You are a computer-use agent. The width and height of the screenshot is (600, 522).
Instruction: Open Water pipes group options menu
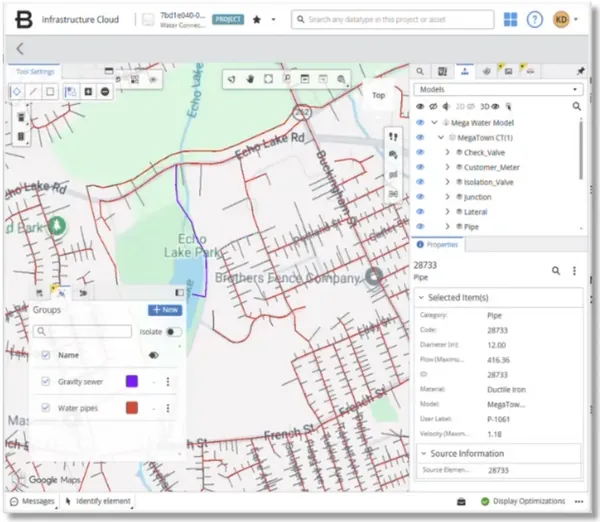168,408
